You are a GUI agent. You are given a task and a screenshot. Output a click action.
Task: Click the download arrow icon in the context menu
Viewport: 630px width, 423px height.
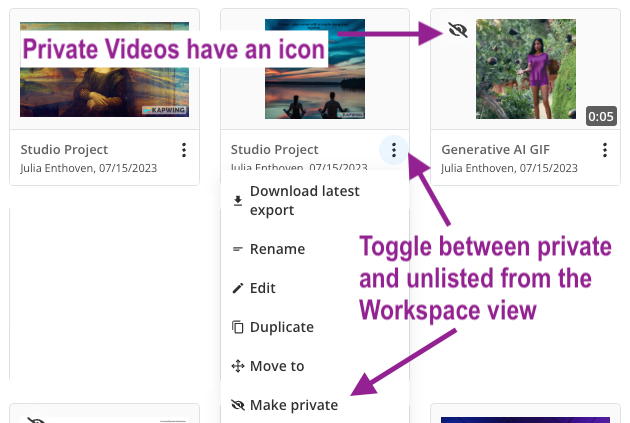(x=237, y=200)
